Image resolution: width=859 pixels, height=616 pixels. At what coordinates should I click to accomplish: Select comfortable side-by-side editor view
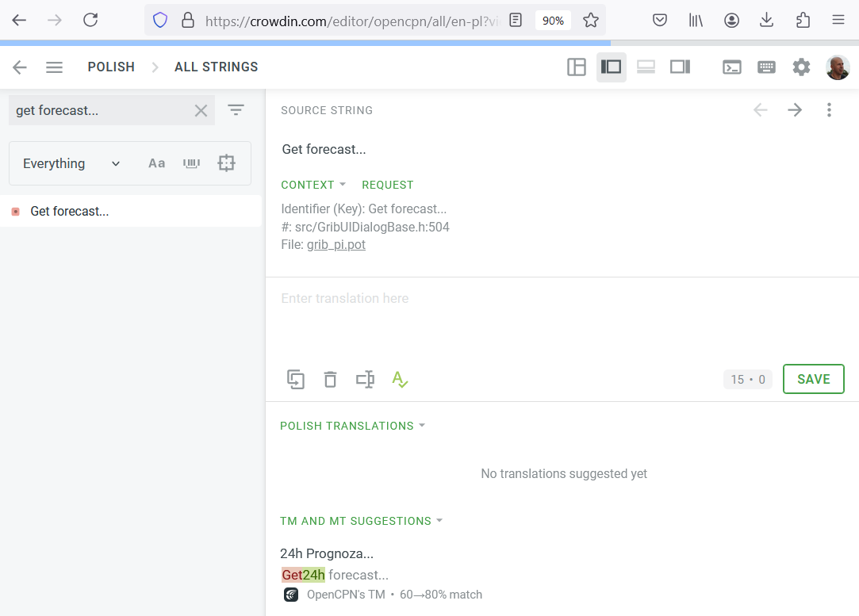click(x=612, y=67)
